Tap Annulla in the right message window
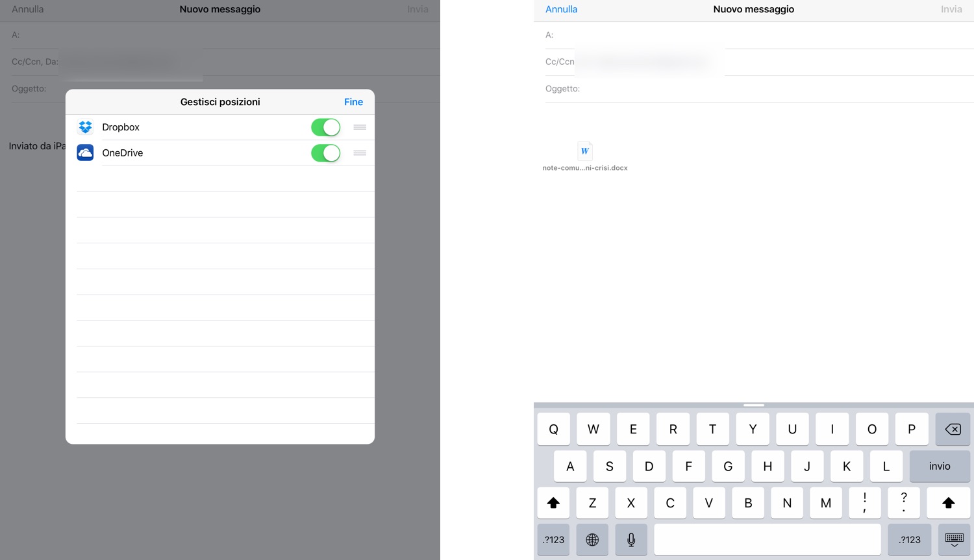 pyautogui.click(x=561, y=9)
